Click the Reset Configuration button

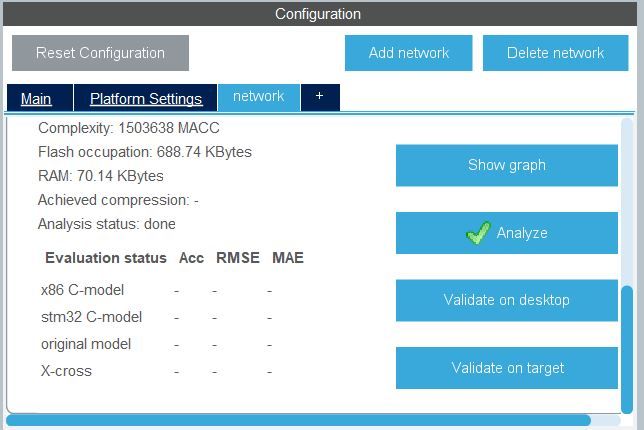point(100,53)
